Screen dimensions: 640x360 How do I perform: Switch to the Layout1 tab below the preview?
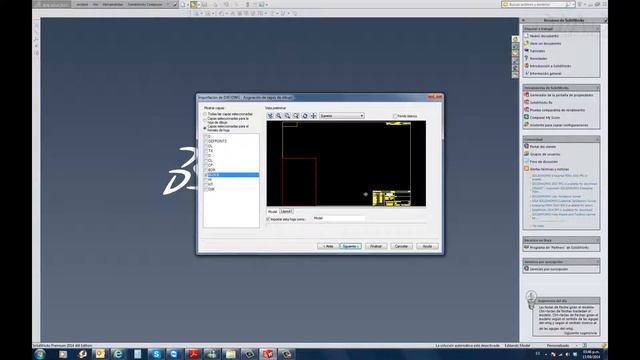coord(286,211)
